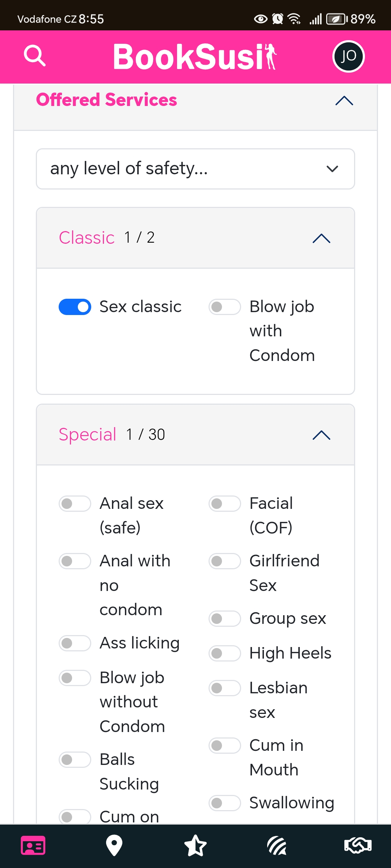Tap the BookSusi logo
The width and height of the screenshot is (391, 868).
195,56
